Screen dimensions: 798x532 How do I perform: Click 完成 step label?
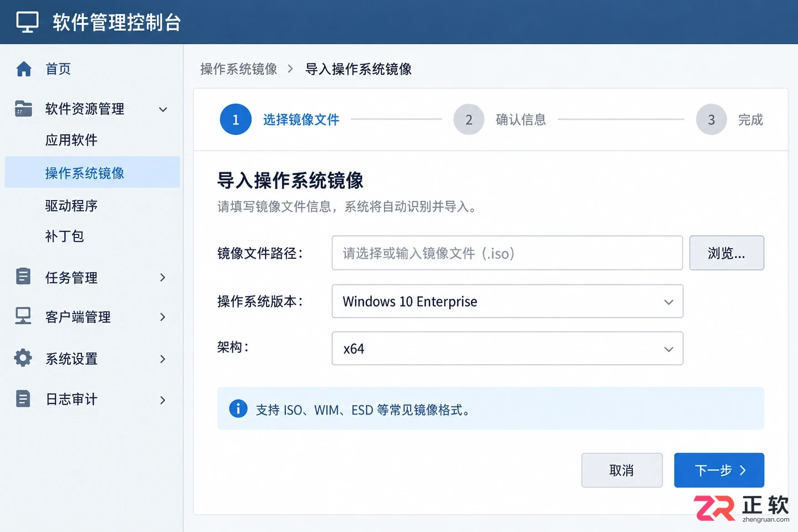tap(751, 120)
